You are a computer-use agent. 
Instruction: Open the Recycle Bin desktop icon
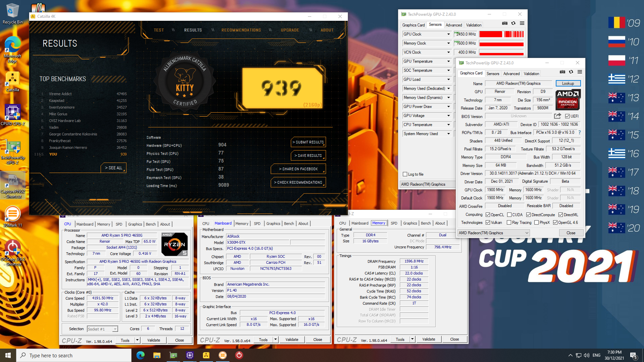click(x=12, y=13)
